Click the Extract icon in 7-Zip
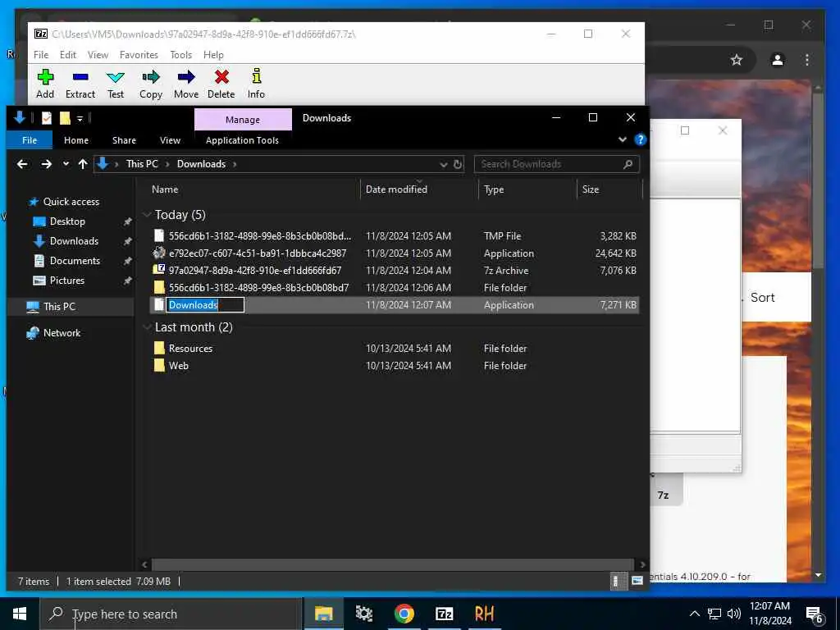 click(80, 77)
